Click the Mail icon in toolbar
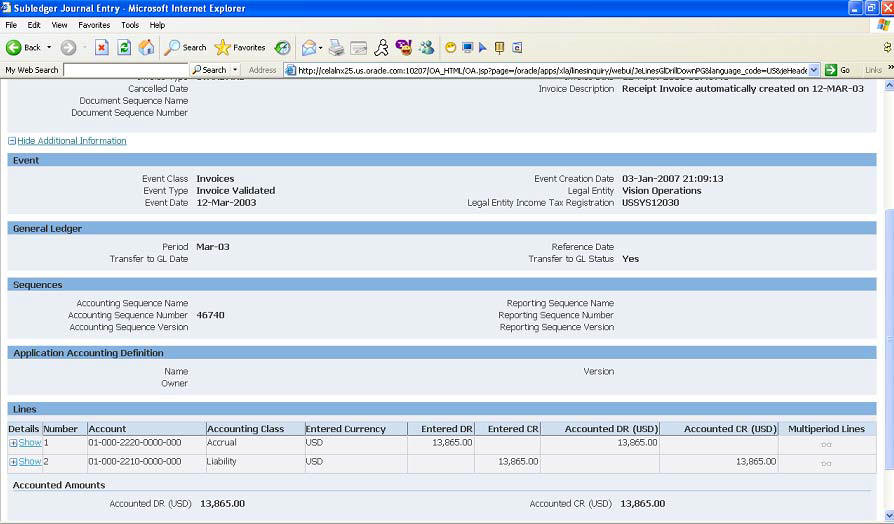Viewport: 894px width, 524px height. (309, 47)
